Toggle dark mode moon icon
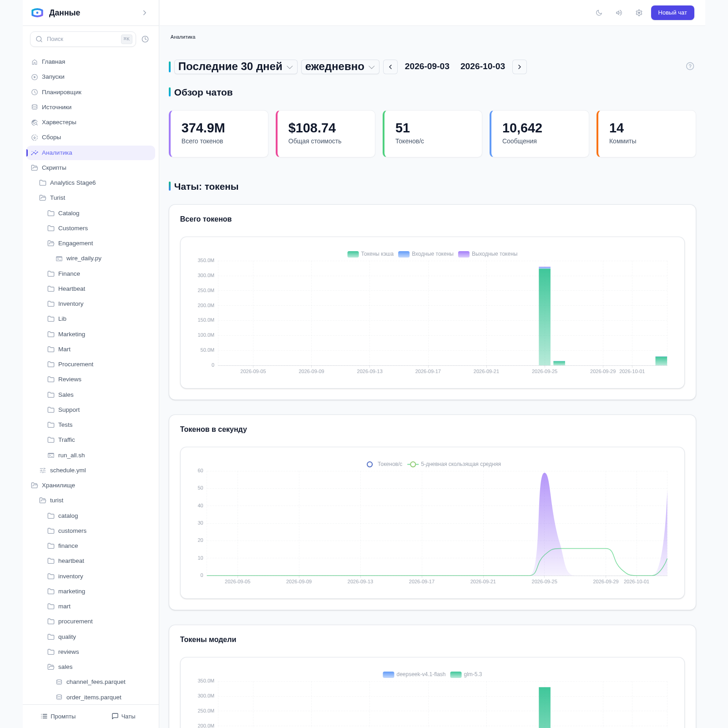728x728 pixels. click(x=599, y=13)
